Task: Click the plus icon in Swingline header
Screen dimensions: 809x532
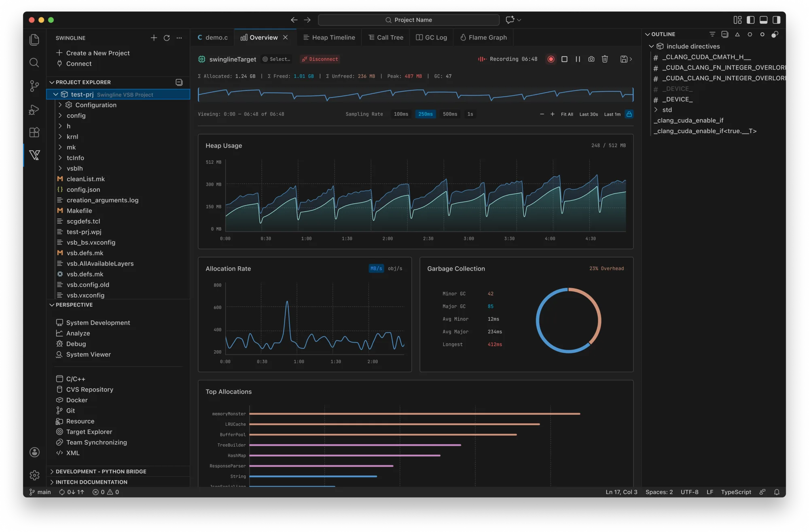Action: click(x=154, y=38)
